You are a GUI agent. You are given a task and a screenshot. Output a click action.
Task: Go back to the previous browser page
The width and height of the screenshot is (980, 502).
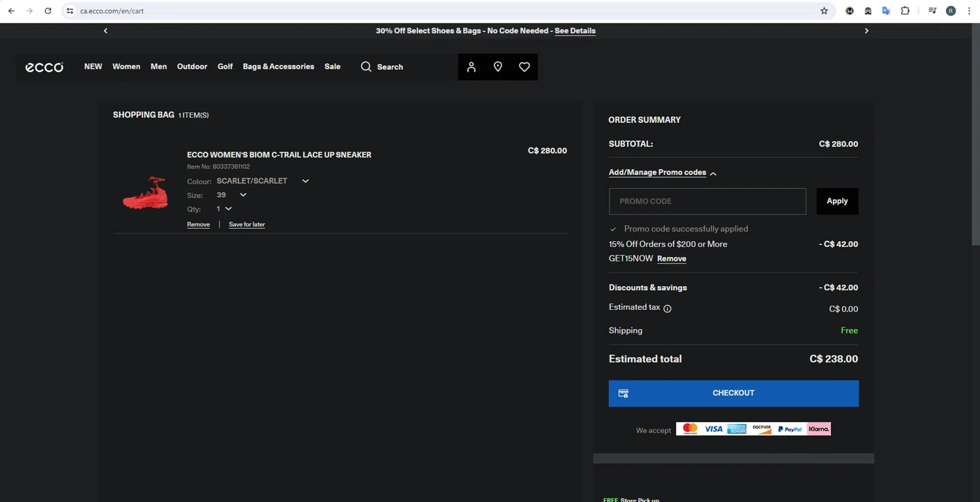point(11,11)
